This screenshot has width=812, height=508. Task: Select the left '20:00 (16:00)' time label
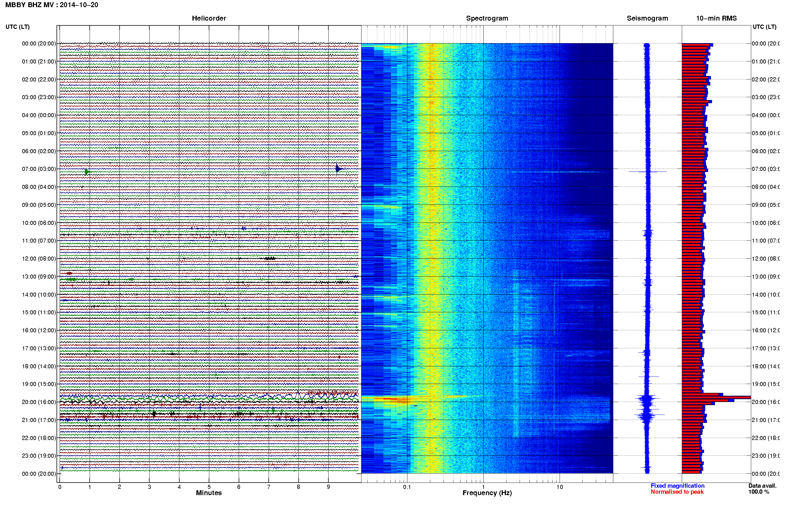(39, 402)
